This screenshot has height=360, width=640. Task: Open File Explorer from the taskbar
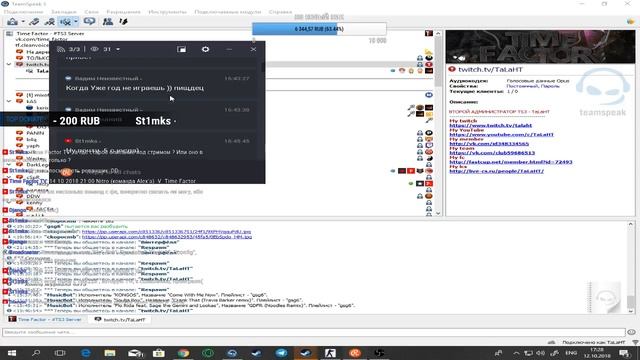coord(110,353)
